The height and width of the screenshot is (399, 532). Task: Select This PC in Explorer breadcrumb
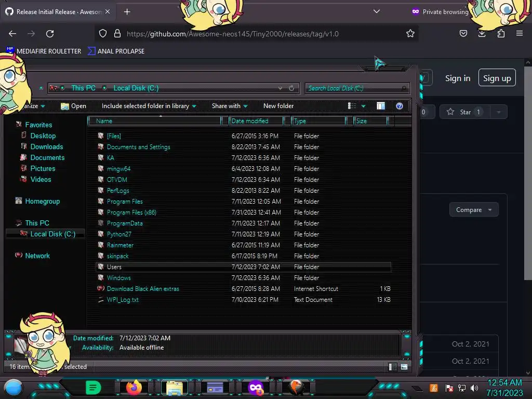[x=84, y=88]
